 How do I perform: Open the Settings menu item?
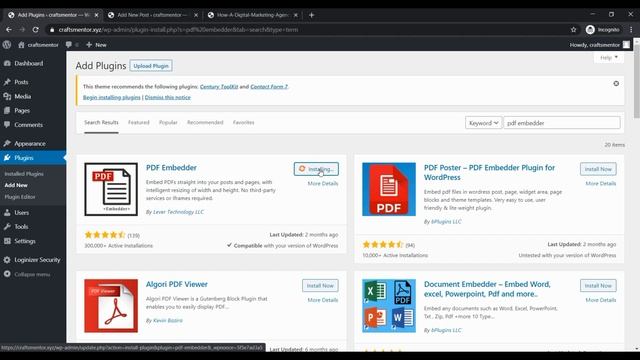pos(24,241)
